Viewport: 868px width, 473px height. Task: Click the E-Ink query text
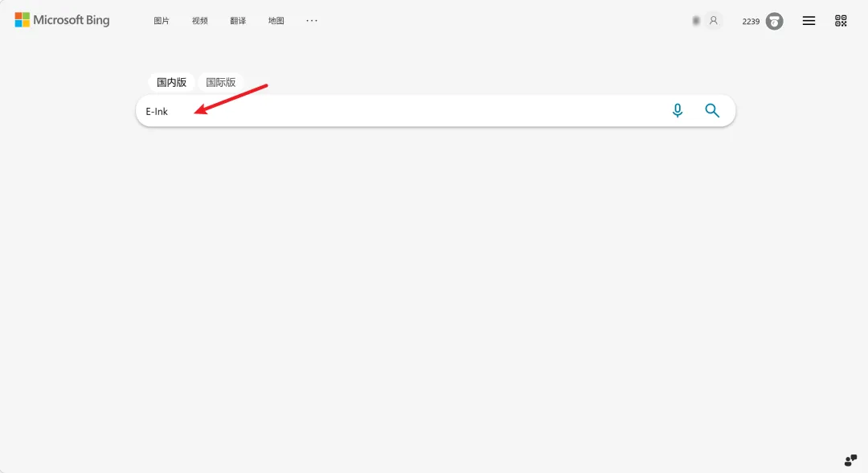tap(157, 111)
